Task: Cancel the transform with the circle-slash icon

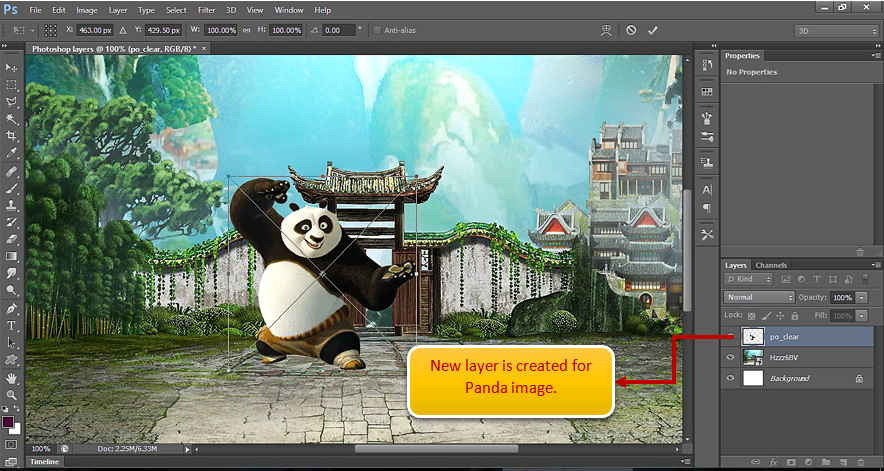Action: click(x=631, y=30)
